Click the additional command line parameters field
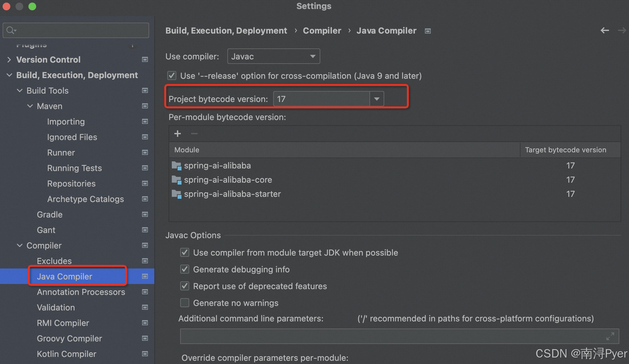Screen dimensions: 629x364 point(399,336)
